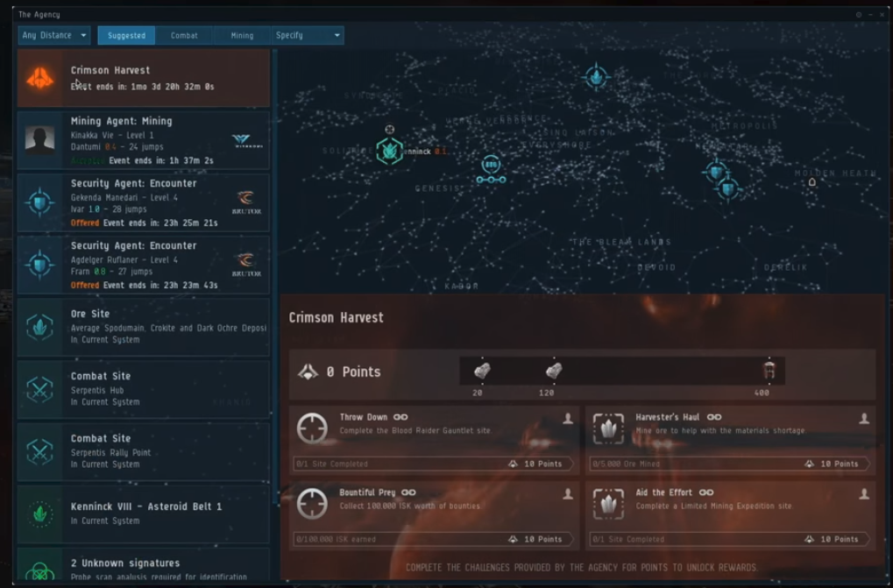This screenshot has height=588, width=893.
Task: Click the Aid the Effort challenge ore icon
Action: click(x=608, y=503)
